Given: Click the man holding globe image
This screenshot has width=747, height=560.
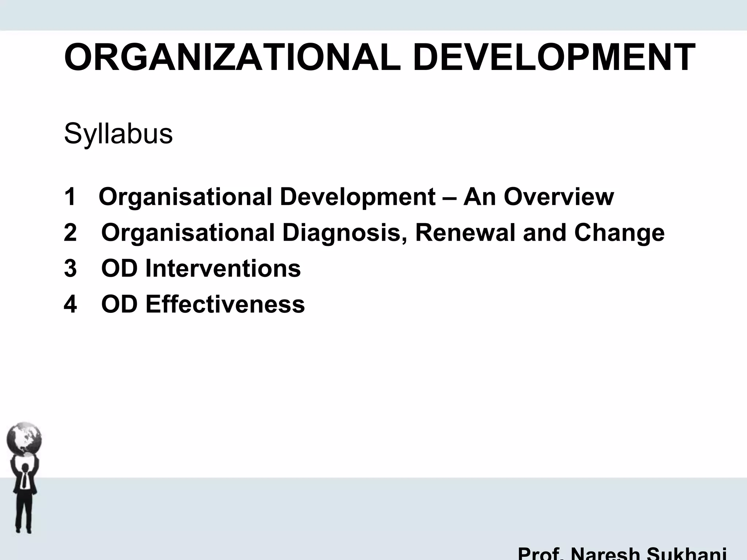Looking at the screenshot, I should pyautogui.click(x=24, y=478).
